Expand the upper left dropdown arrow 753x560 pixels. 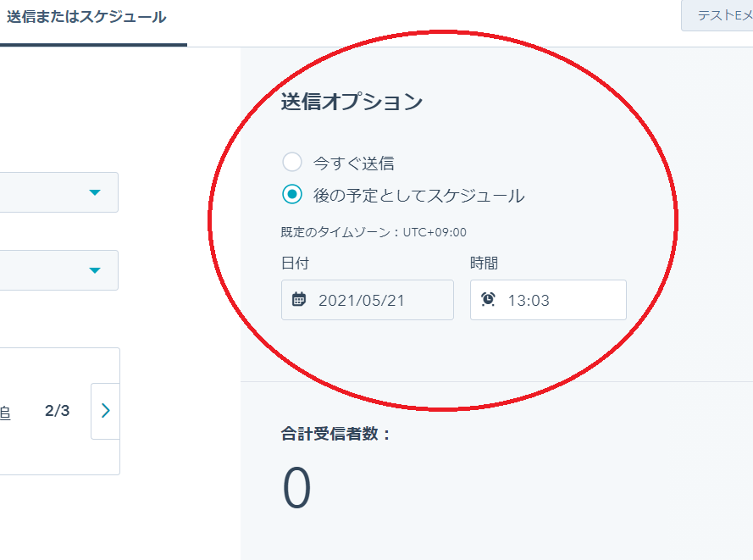95,192
